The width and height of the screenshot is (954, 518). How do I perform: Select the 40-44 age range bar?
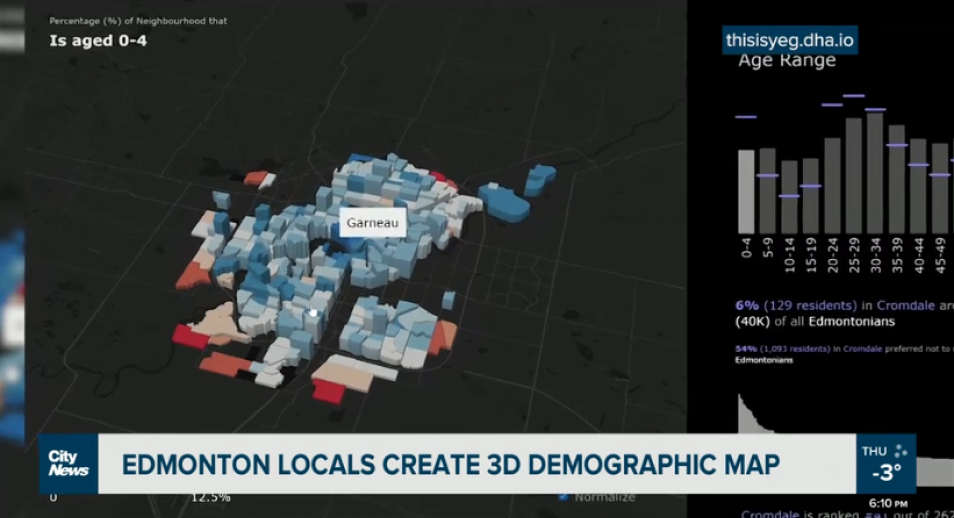[x=918, y=186]
